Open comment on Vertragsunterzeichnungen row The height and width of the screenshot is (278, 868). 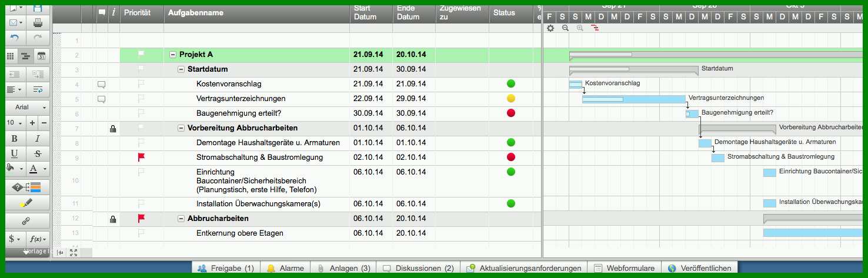(101, 99)
